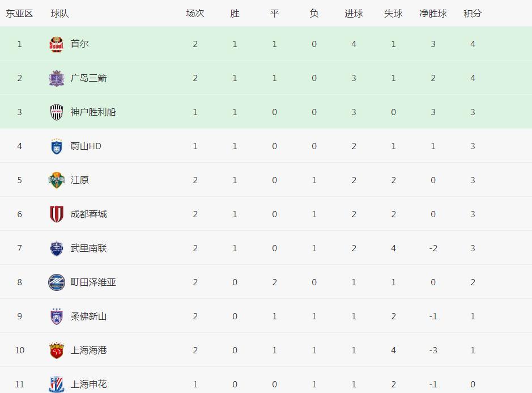This screenshot has width=532, height=393.
Task: Click the Shanghai Port red badge
Action: coord(56,350)
